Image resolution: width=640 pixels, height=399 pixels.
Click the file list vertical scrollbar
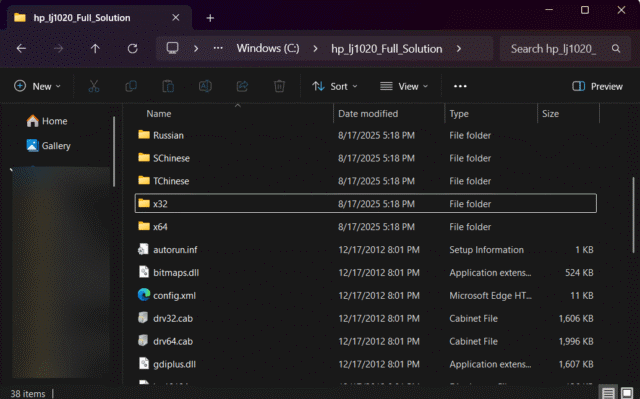[633, 215]
